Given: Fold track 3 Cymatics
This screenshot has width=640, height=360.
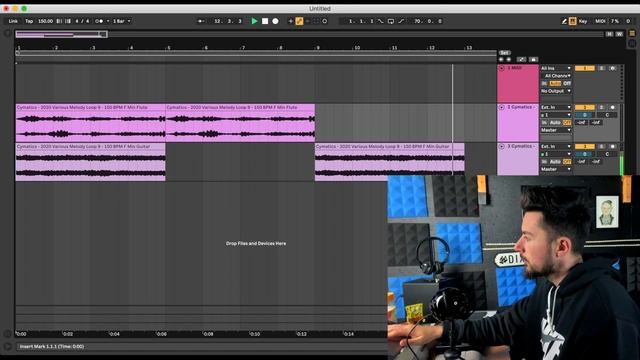Looking at the screenshot, I should [502, 146].
